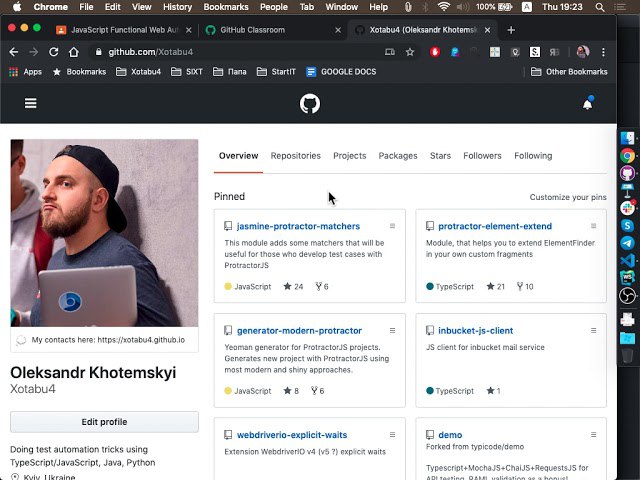Open protractor-element-extend repository

pos(495,226)
